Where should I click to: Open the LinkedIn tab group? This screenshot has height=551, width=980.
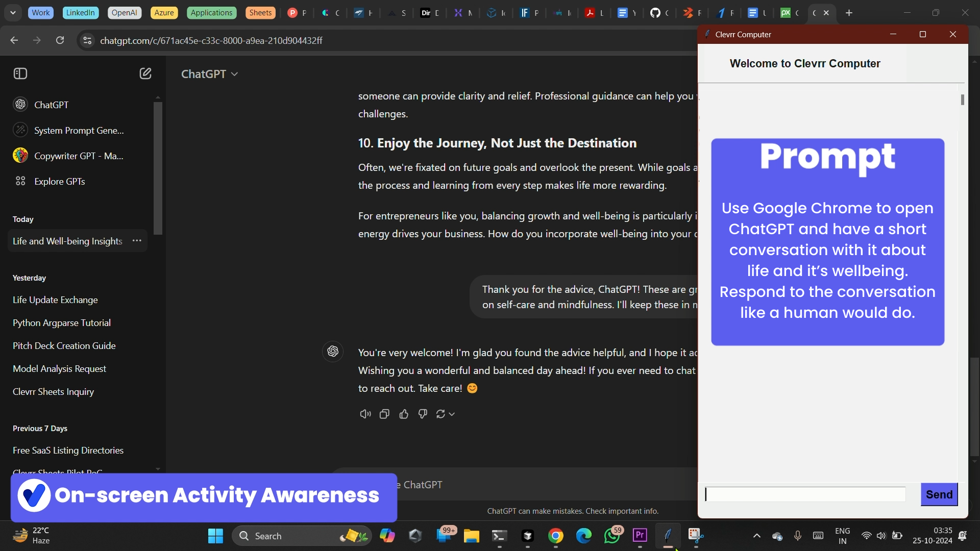80,13
